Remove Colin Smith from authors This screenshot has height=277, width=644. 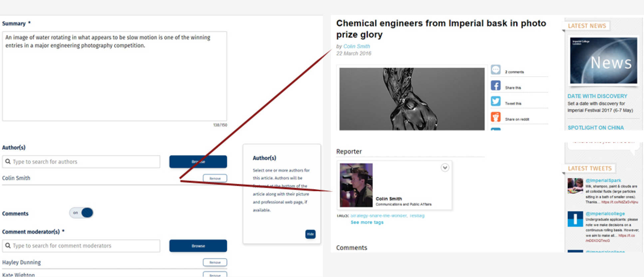tap(215, 178)
